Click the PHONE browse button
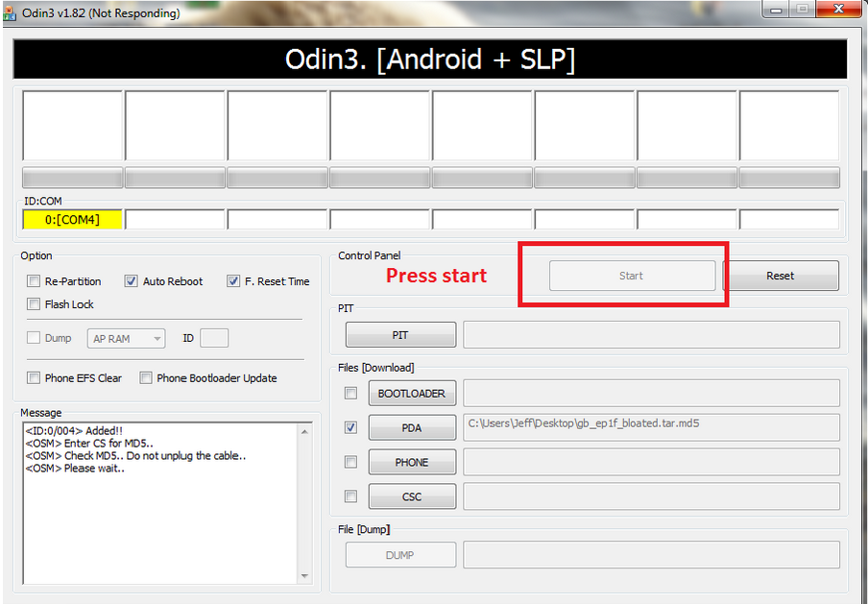Image resolution: width=868 pixels, height=604 pixels. (x=413, y=462)
